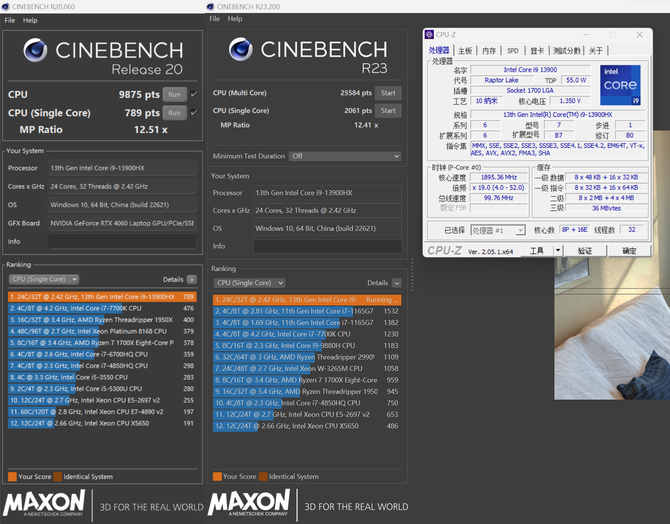The width and height of the screenshot is (670, 524).
Task: Open the R20 ranking CPU (Single Core) dropdown
Action: point(44,279)
